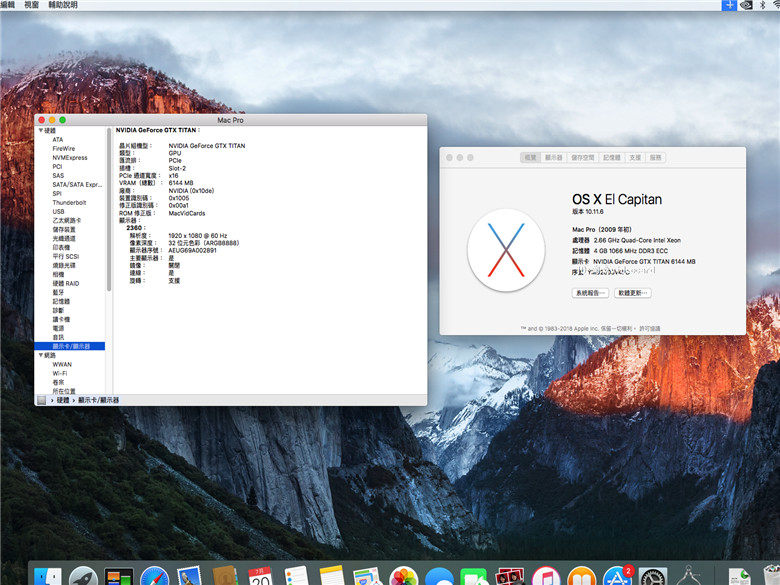Open Reminders icon in dock
780x585 pixels.
296,577
